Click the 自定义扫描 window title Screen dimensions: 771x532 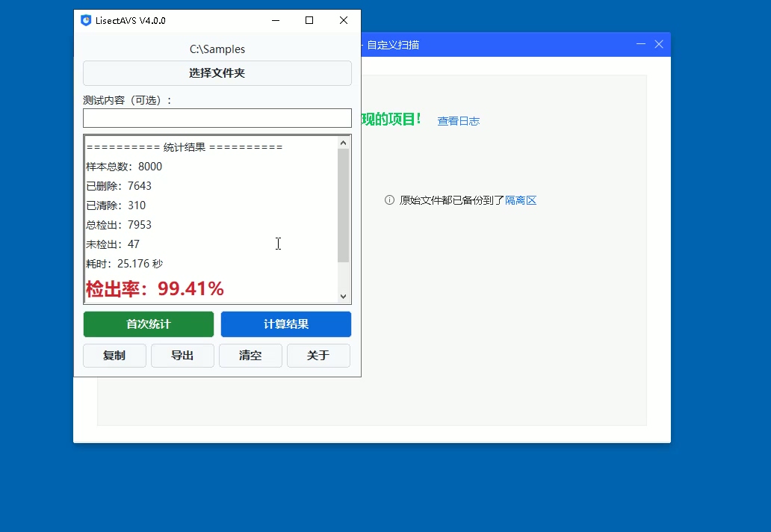point(393,45)
